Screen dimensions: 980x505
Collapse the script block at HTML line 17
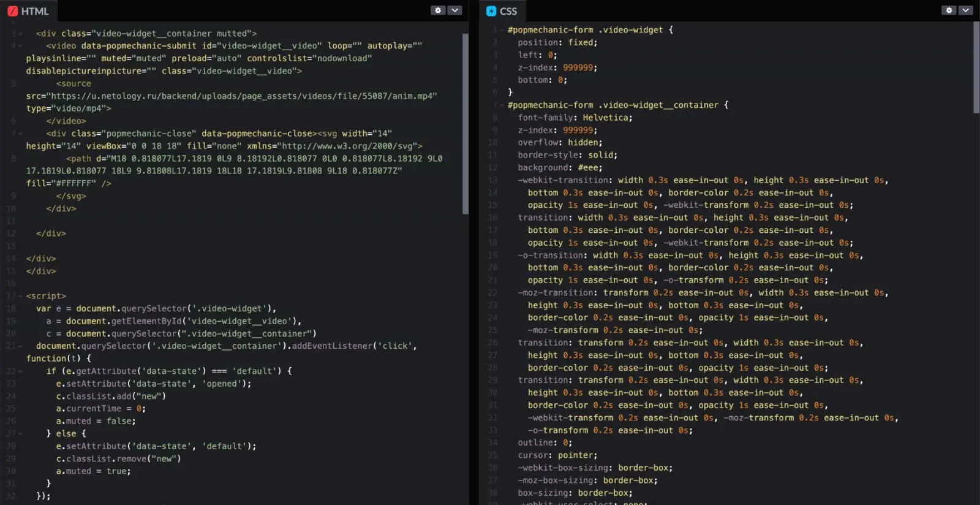[20, 296]
